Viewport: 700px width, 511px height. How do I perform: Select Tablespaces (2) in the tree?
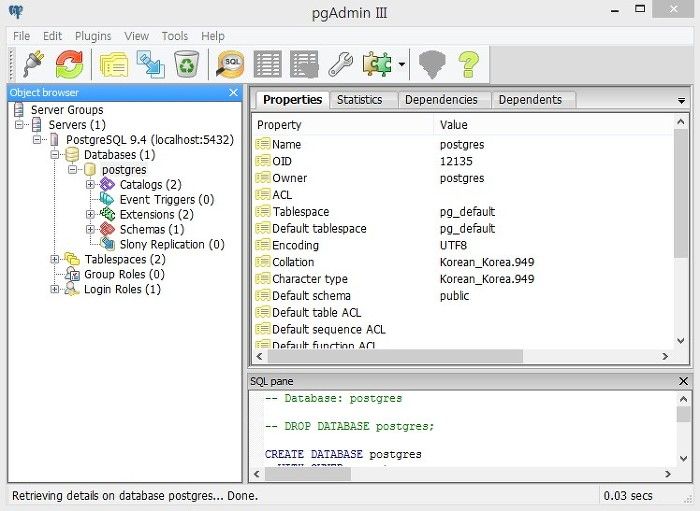[x=125, y=259]
